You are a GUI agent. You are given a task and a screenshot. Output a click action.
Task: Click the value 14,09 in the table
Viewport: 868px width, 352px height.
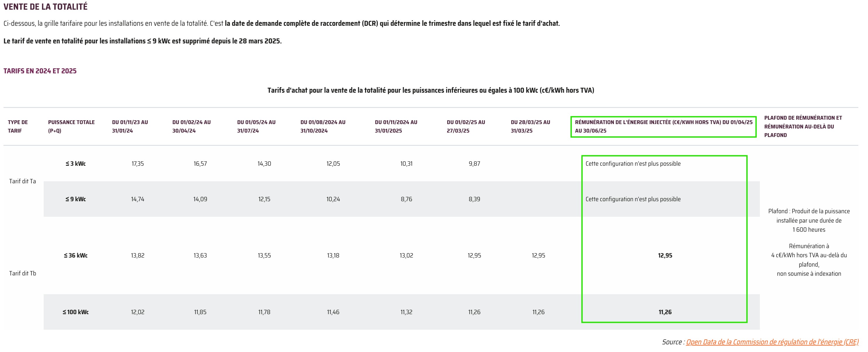[200, 199]
